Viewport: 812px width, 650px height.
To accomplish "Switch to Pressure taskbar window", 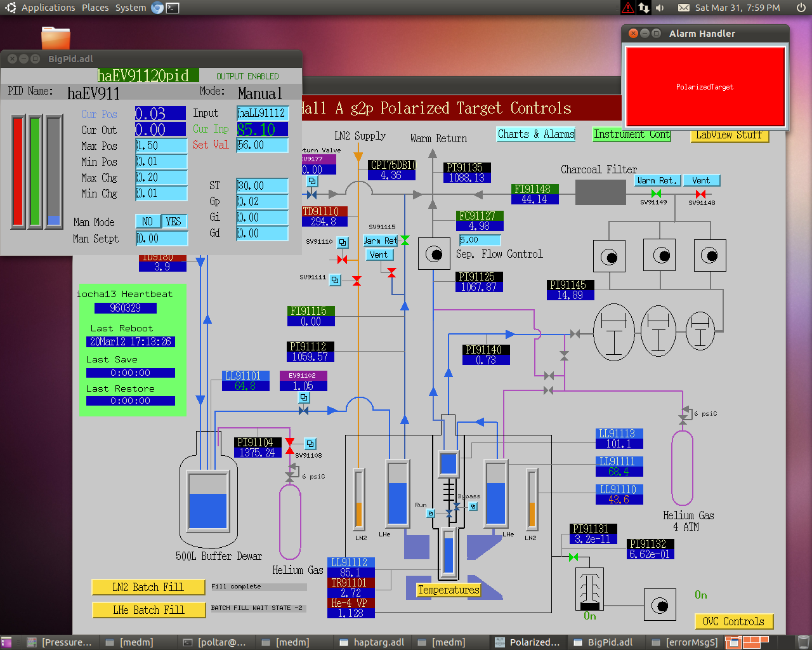I will [60, 642].
